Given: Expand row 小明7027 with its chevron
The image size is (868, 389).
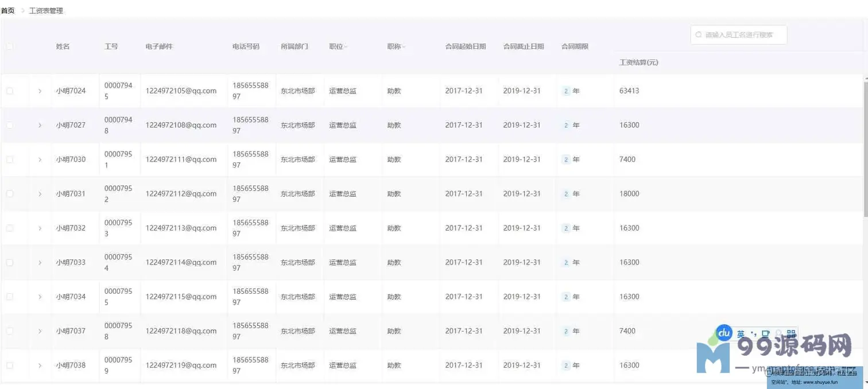Looking at the screenshot, I should tap(40, 125).
